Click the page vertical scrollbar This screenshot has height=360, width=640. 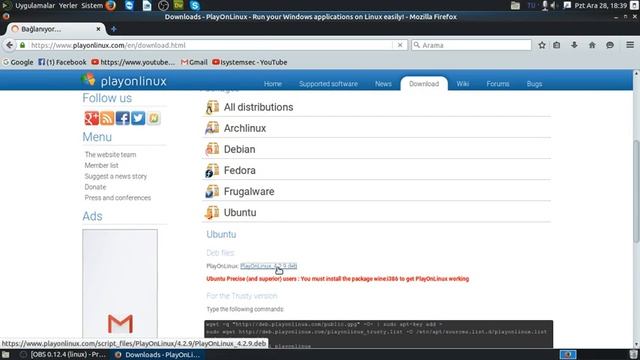pos(636,191)
